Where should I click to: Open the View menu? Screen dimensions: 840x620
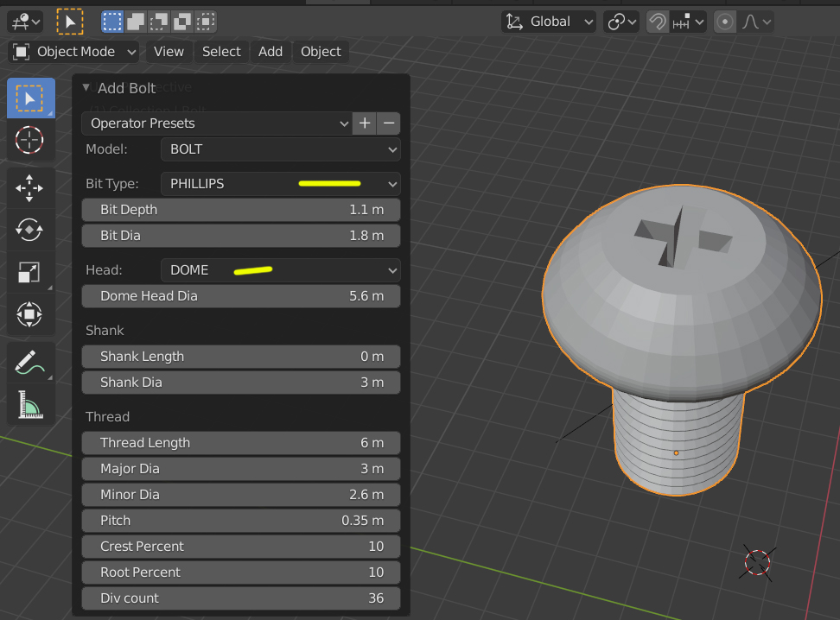169,52
